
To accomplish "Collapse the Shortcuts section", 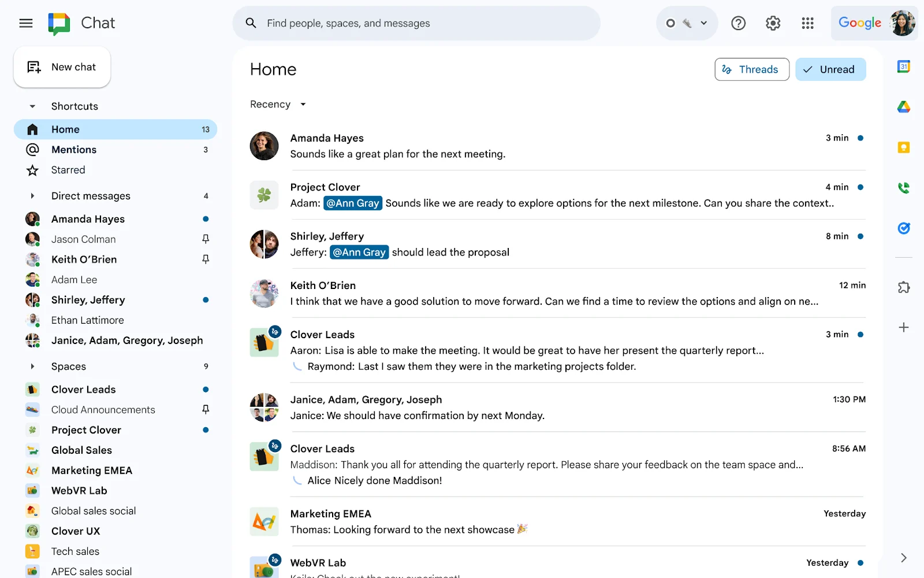I will click(33, 106).
